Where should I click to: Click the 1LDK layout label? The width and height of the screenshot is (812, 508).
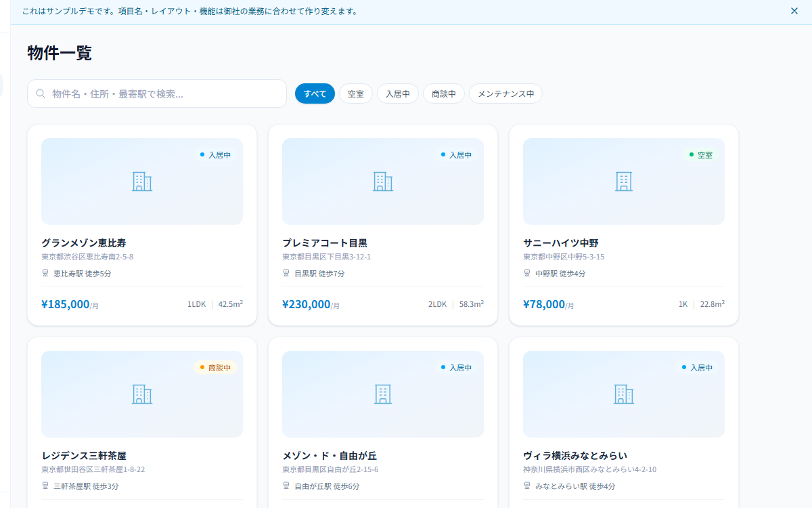[197, 305]
